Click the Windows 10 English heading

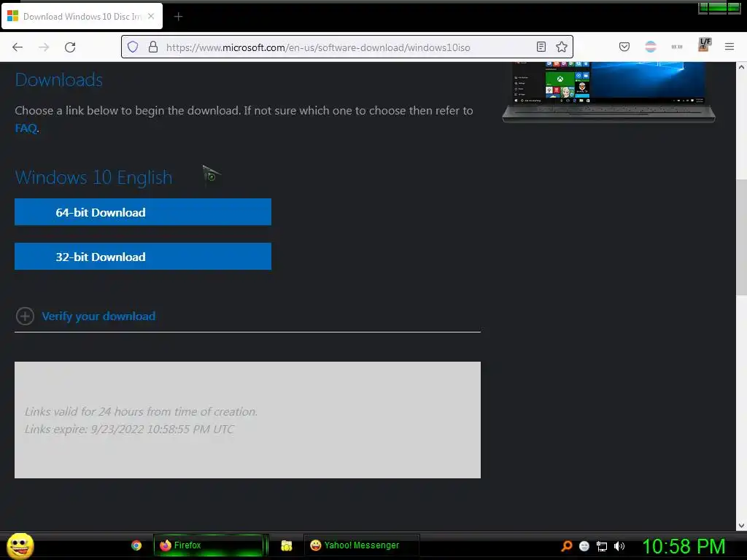93,178
